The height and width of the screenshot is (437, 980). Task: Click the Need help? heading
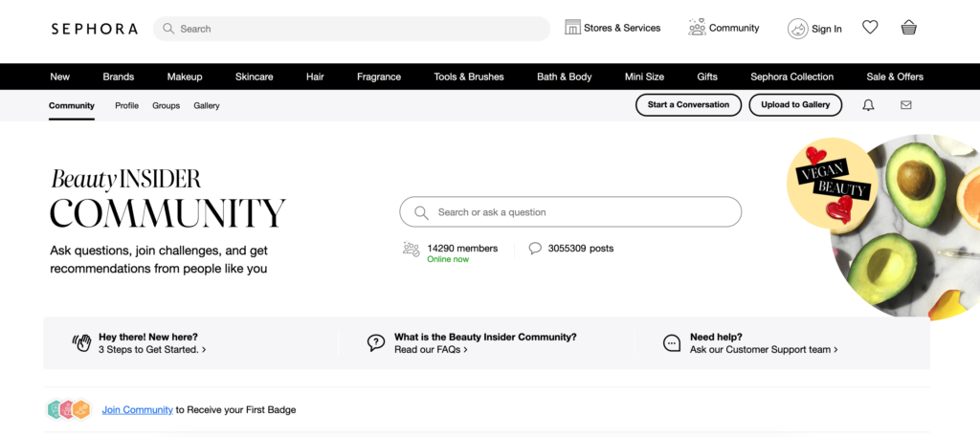[716, 338]
